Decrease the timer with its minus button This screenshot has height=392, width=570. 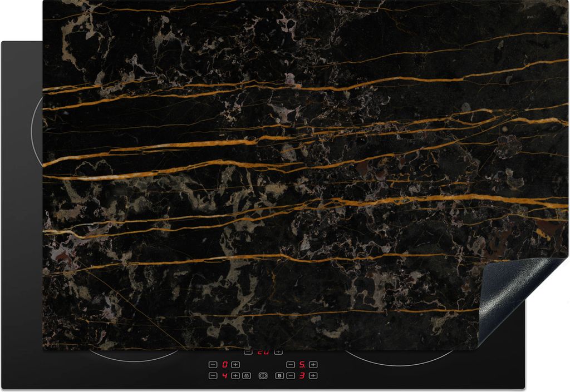point(248,352)
